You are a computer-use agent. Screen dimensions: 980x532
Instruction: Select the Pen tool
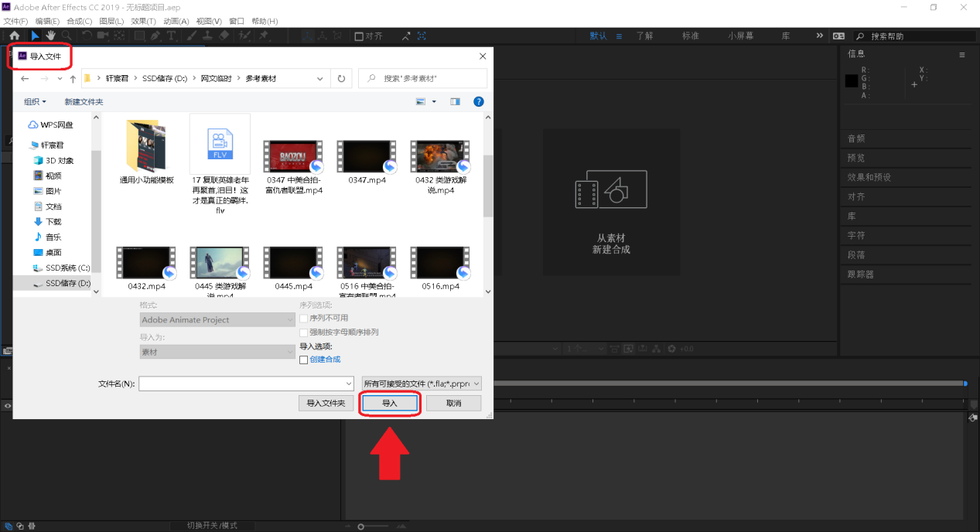[x=155, y=36]
